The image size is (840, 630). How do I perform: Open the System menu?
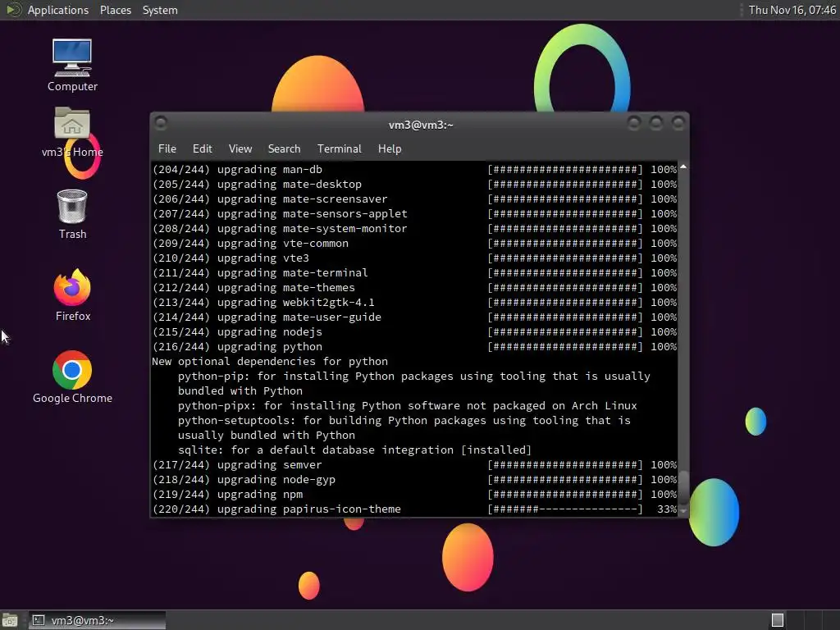click(160, 10)
